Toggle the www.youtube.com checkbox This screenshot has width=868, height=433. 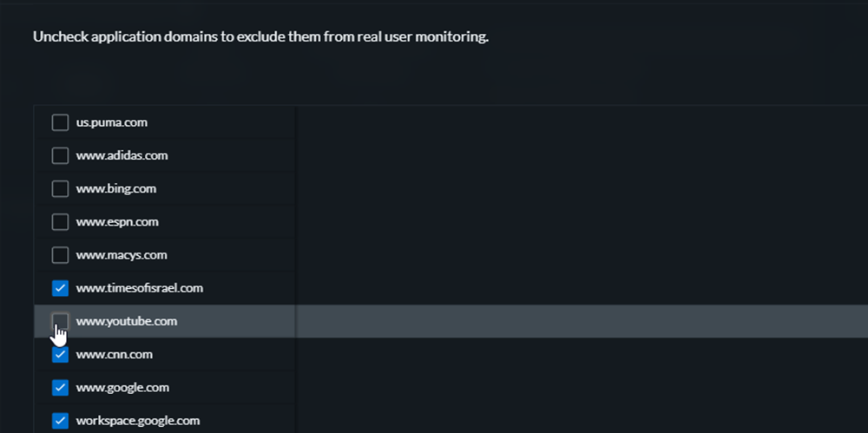tap(60, 321)
